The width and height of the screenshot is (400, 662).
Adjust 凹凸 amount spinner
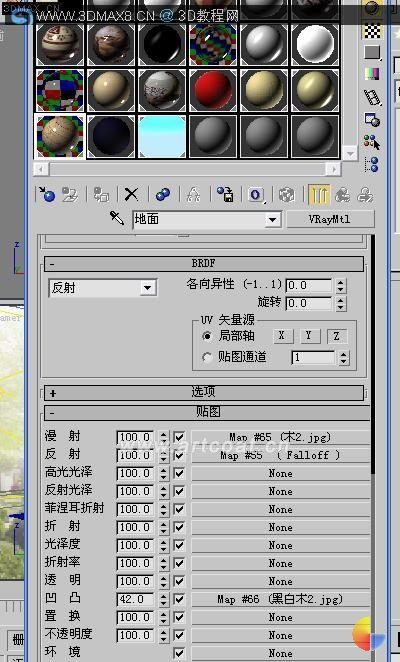tap(163, 599)
